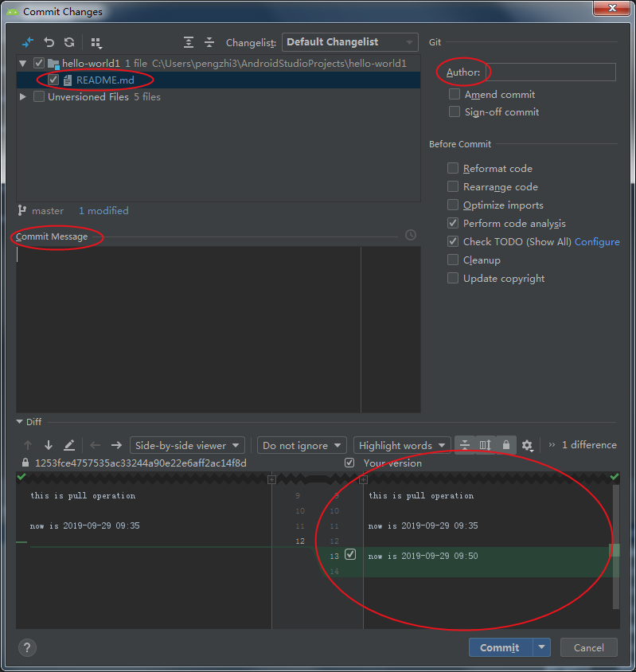
Task: Enable Optimize imports checkbox
Action: (x=453, y=205)
